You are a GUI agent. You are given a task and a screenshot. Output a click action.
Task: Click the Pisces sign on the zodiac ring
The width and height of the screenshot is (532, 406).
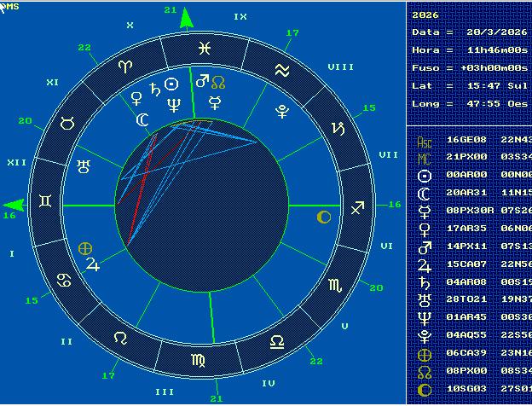(204, 48)
